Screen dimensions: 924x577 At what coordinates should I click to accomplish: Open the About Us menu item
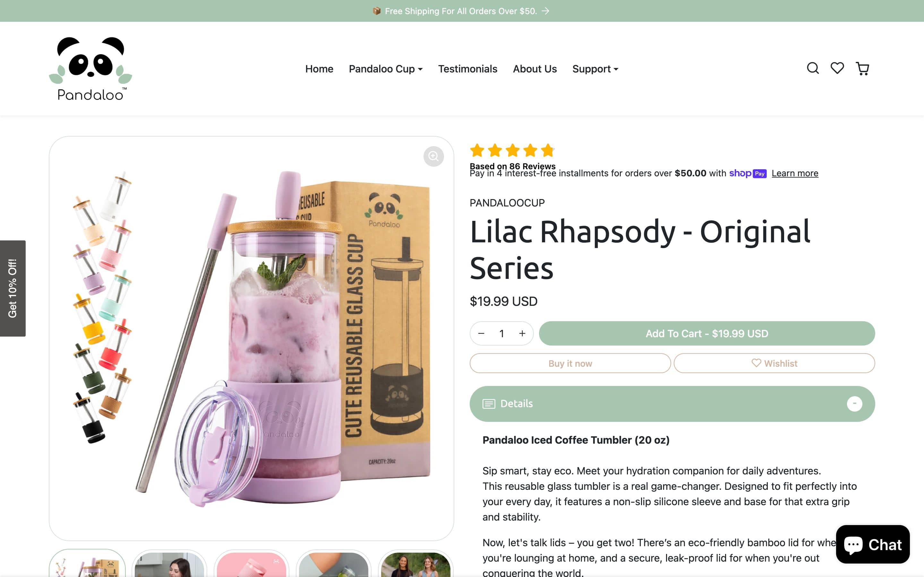point(535,69)
